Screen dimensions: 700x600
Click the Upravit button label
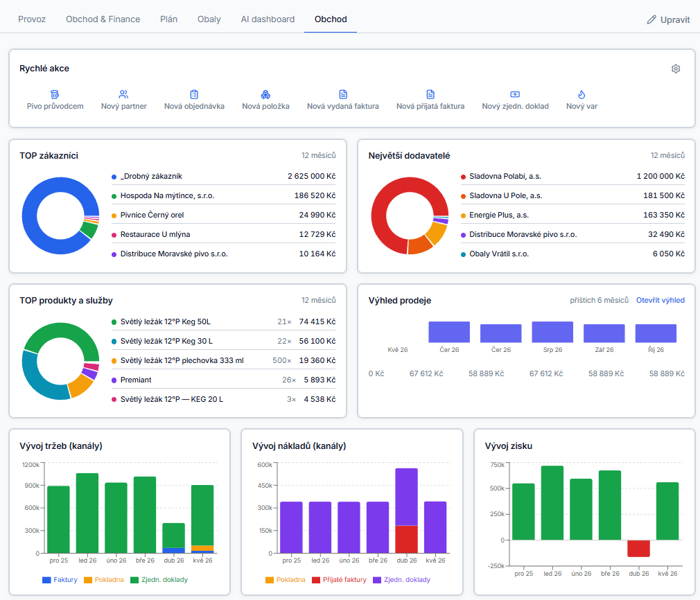tap(675, 19)
